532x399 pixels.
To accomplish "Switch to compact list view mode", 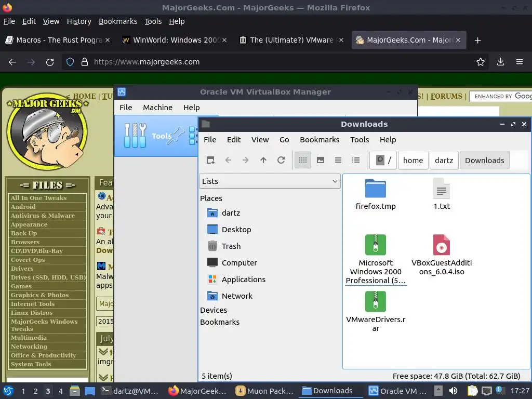I will pyautogui.click(x=338, y=160).
